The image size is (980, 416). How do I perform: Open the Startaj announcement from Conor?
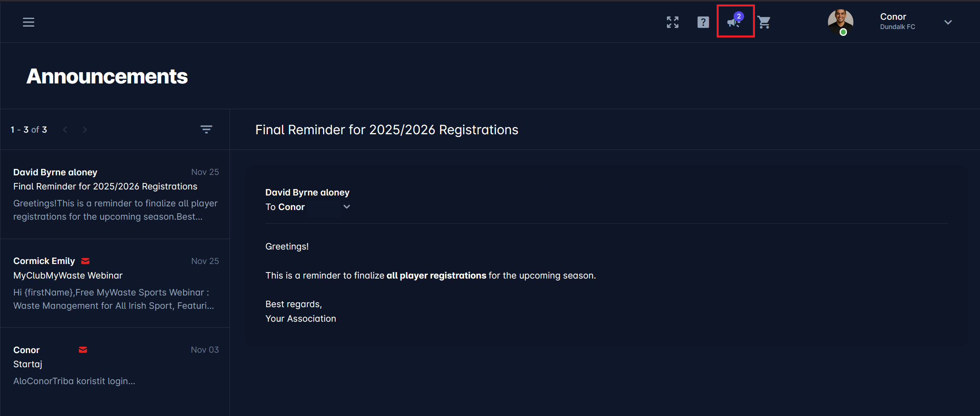pos(115,365)
